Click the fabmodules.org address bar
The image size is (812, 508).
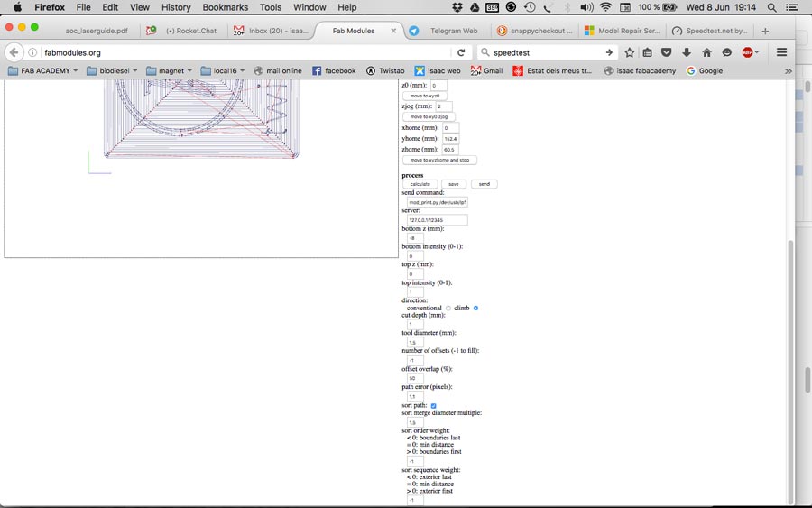click(x=246, y=52)
